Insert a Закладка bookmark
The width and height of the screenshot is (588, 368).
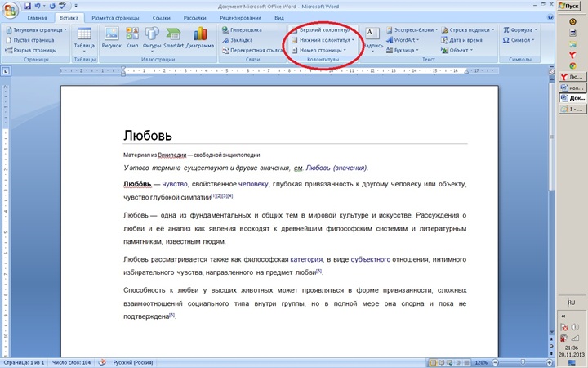237,40
